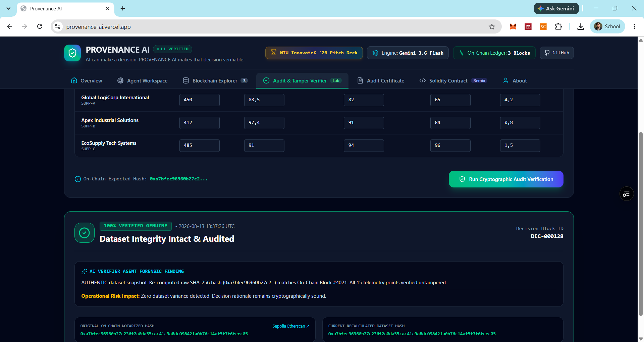This screenshot has height=342, width=644.
Task: Edit Apex Industrial 0,8 field
Action: pos(520,123)
